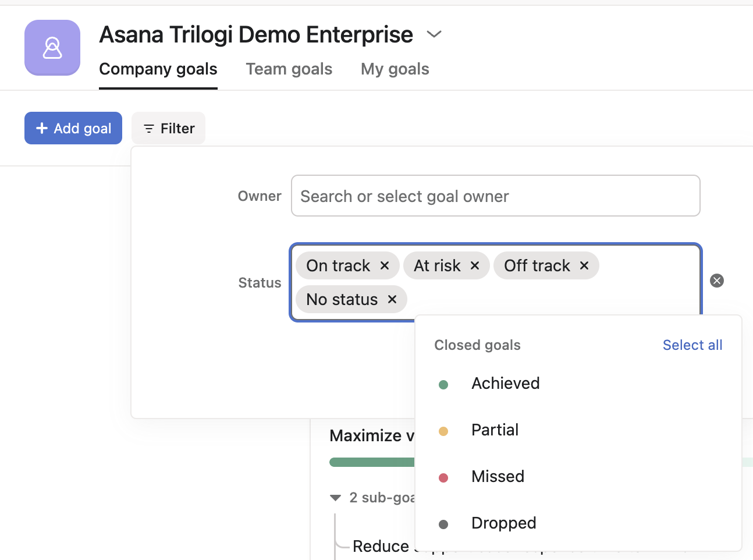This screenshot has height=560, width=753.
Task: Remove the On track status chip
Action: point(385,265)
